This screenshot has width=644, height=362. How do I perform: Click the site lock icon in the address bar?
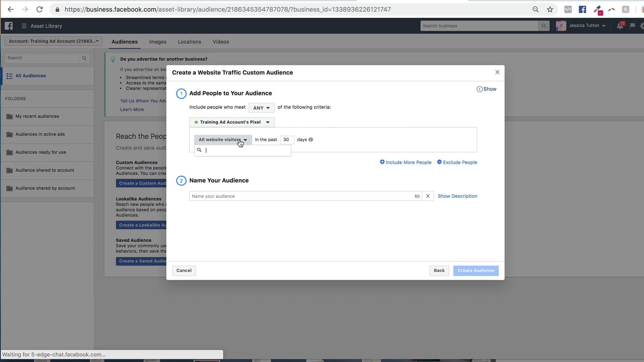(57, 9)
